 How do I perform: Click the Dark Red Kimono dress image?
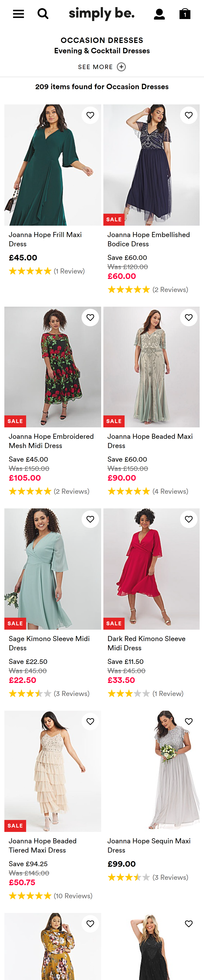click(151, 569)
